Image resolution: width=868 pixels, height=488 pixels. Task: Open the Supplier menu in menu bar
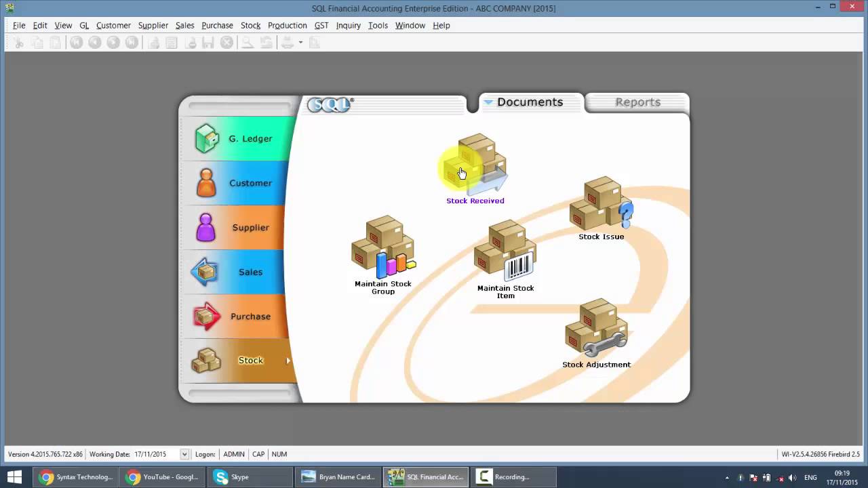click(153, 25)
